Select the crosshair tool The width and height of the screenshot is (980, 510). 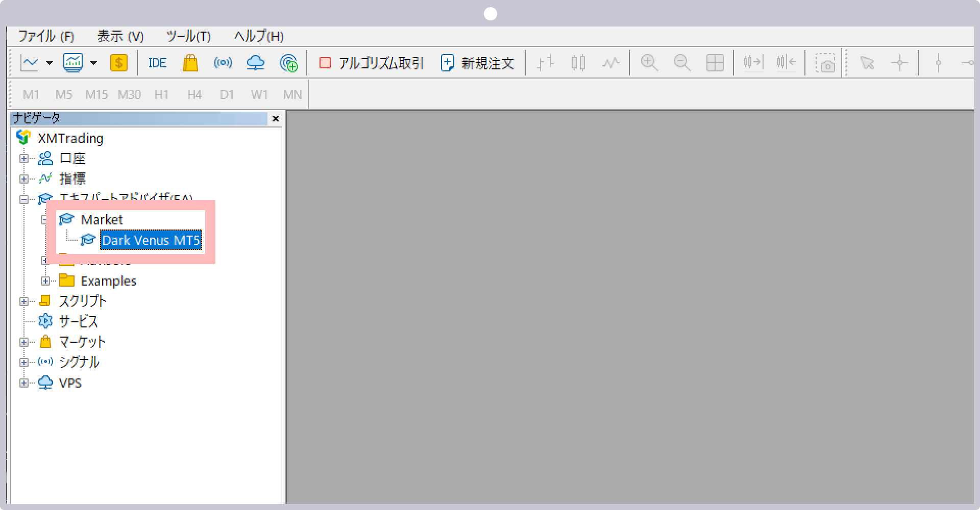[x=899, y=63]
